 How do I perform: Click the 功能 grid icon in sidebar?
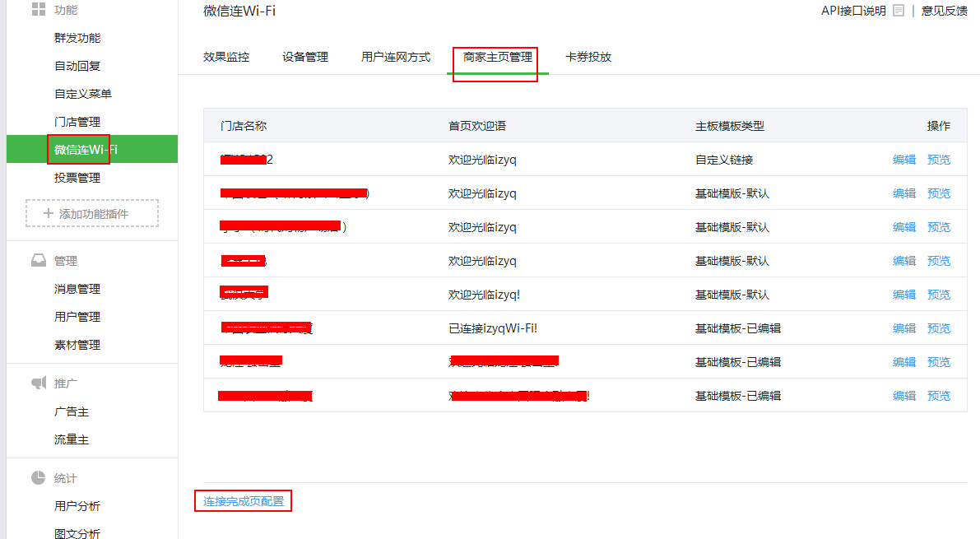[x=38, y=10]
